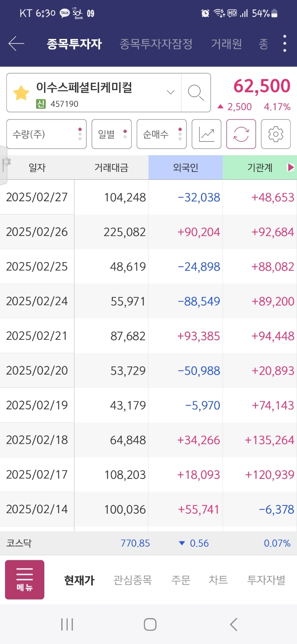The width and height of the screenshot is (297, 644).
Task: Toggle the 순매수 type selector
Action: pos(162,134)
